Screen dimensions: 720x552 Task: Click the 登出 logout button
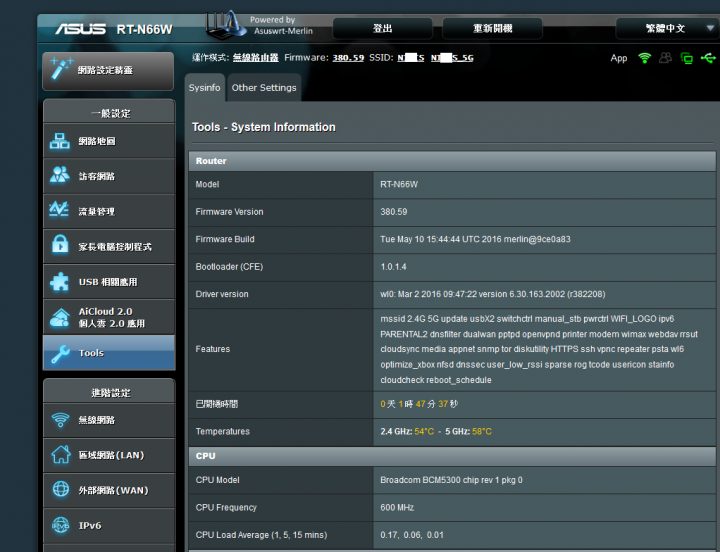click(382, 28)
